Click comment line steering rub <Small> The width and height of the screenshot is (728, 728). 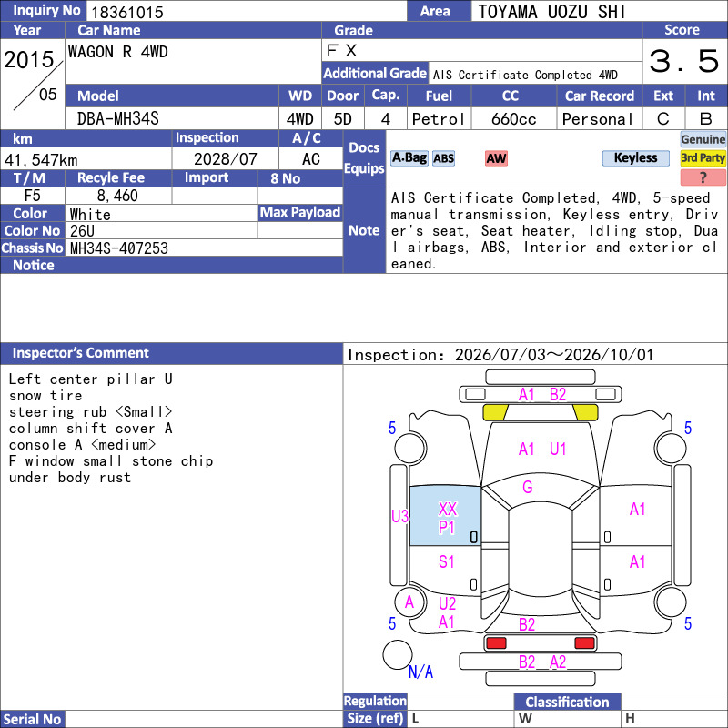[90, 412]
